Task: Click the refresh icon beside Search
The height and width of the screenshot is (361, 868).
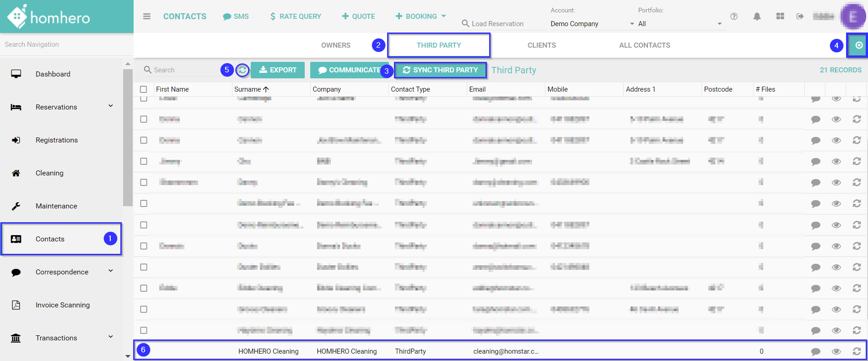Action: click(242, 70)
